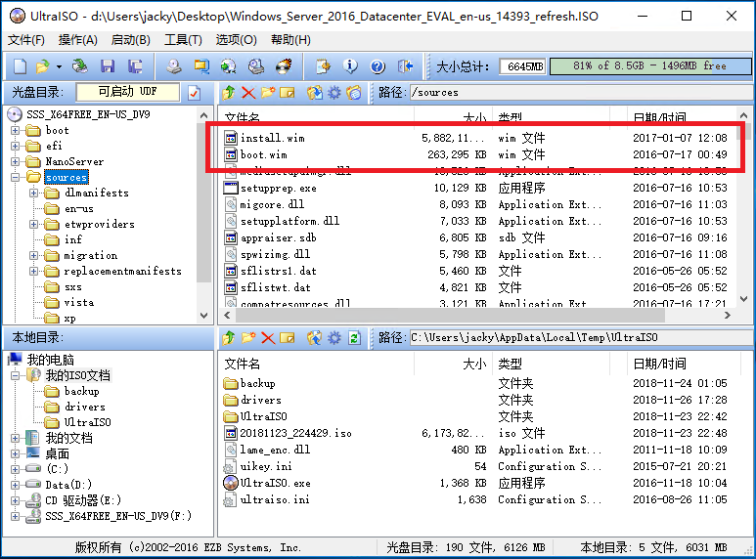This screenshot has height=559, width=756.
Task: Expand the migration subfolder
Action: [34, 255]
